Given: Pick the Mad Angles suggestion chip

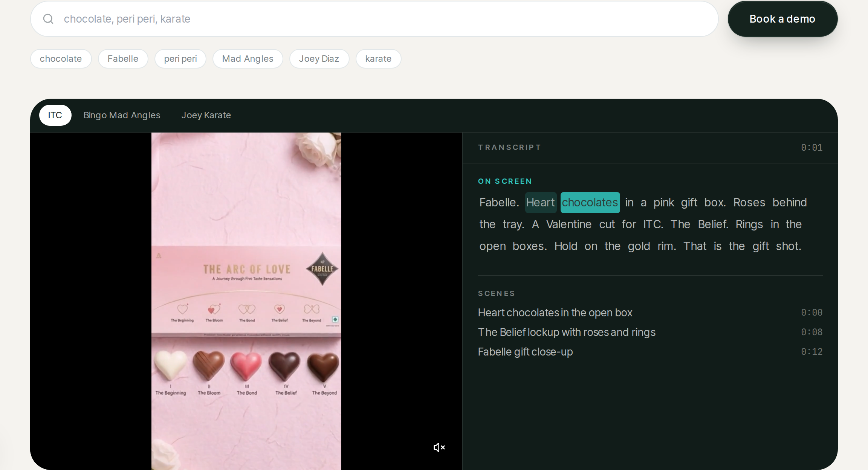Looking at the screenshot, I should [x=248, y=59].
